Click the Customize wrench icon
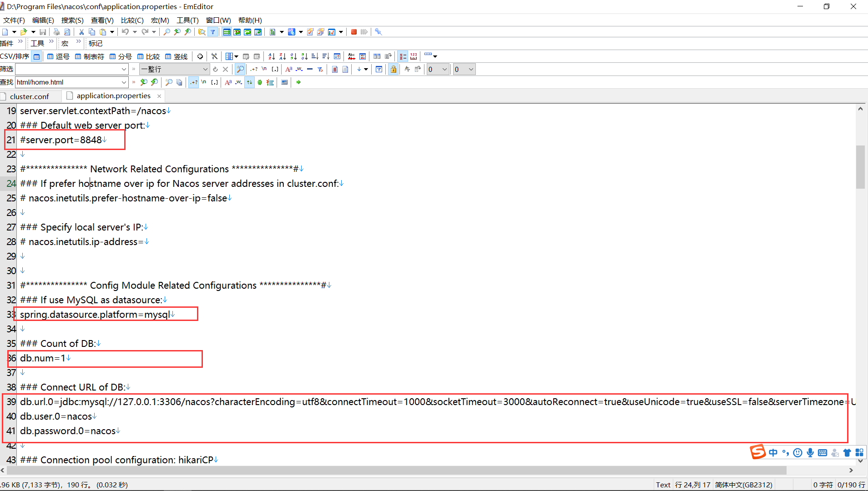This screenshot has width=868, height=491. [x=378, y=32]
